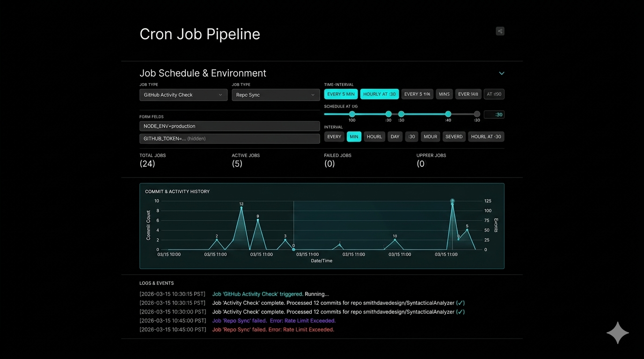This screenshot has height=359, width=644.
Task: Open the share icon at top right
Action: 499,31
